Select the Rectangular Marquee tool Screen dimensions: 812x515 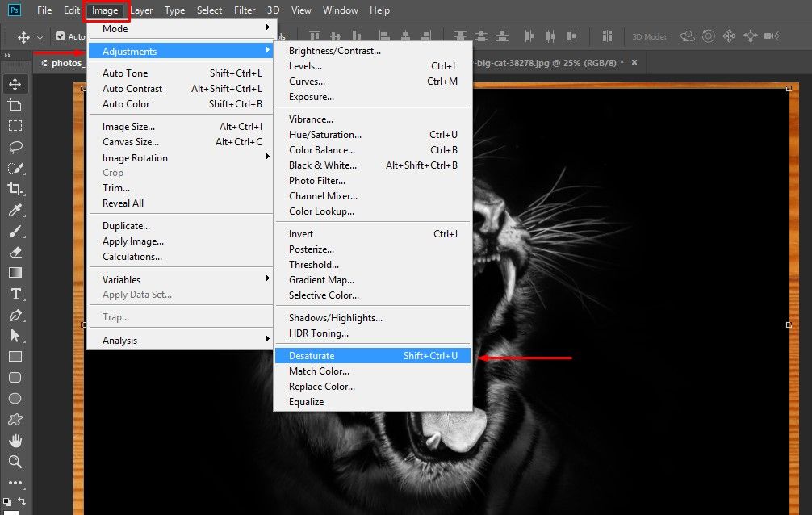pyautogui.click(x=15, y=126)
